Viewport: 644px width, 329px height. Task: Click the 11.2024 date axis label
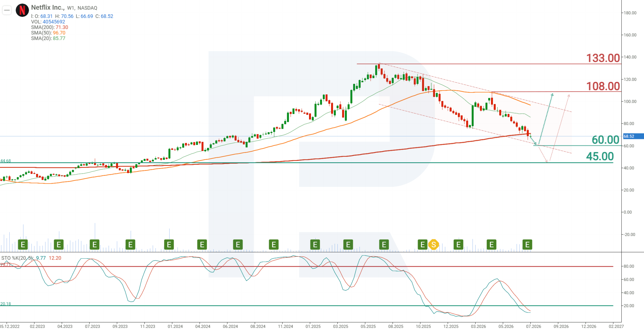pos(285,326)
